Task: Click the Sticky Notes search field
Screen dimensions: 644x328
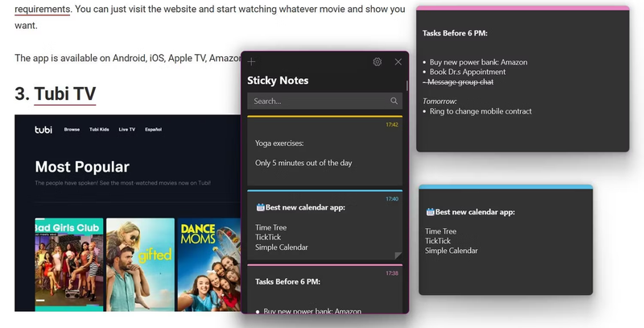Action: point(324,101)
